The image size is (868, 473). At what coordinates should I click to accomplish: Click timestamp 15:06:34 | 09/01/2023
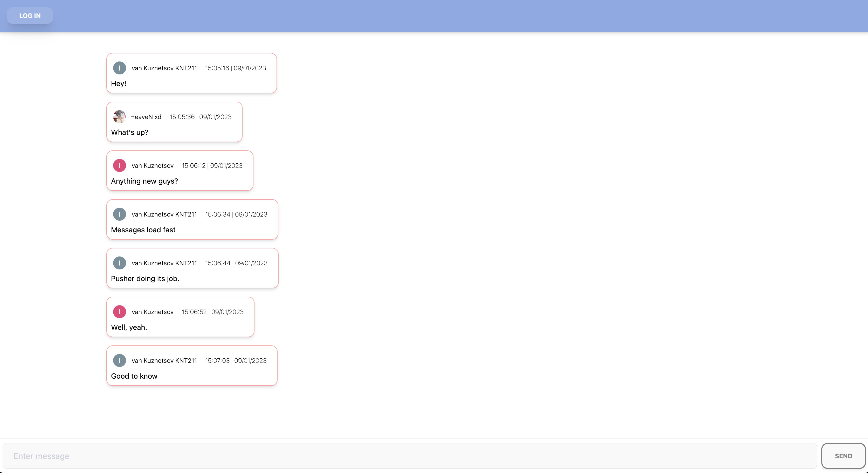236,214
